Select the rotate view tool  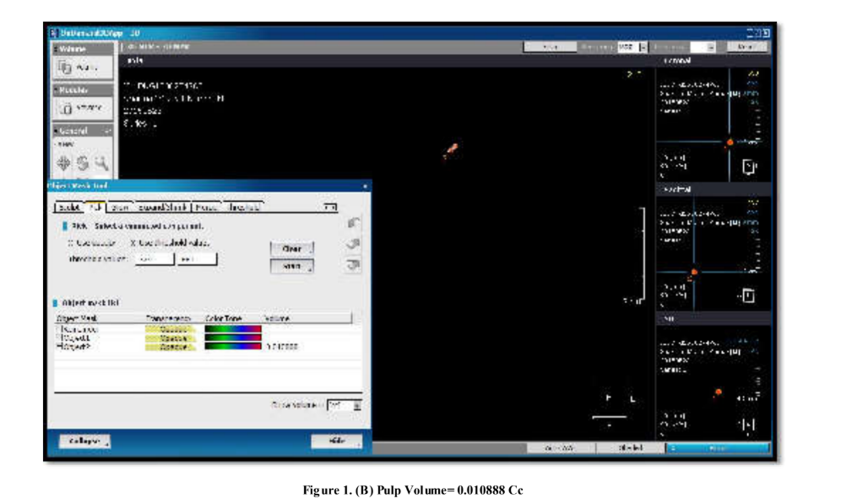pyautogui.click(x=83, y=163)
